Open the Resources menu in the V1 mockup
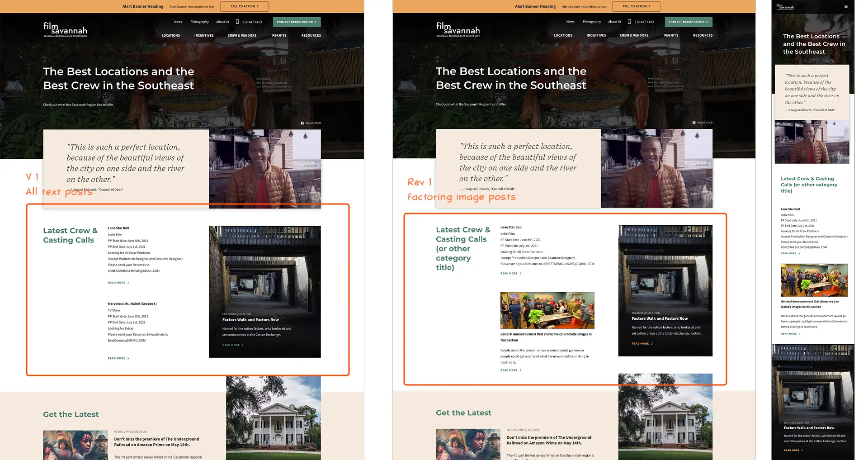 click(311, 35)
